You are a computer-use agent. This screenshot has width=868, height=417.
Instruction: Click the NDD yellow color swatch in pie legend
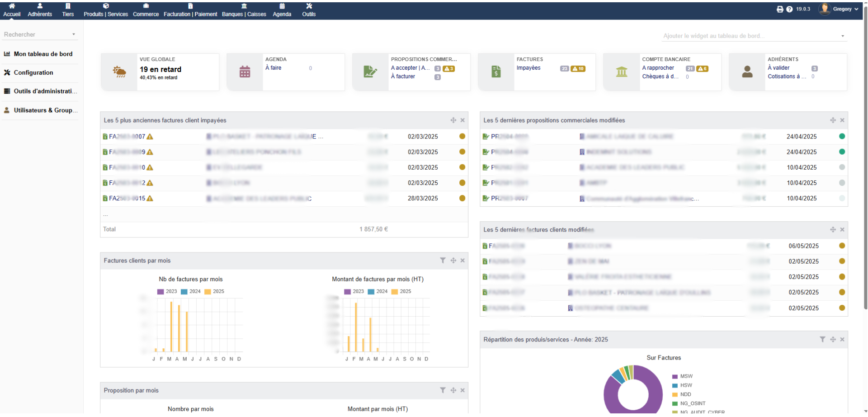pyautogui.click(x=675, y=394)
